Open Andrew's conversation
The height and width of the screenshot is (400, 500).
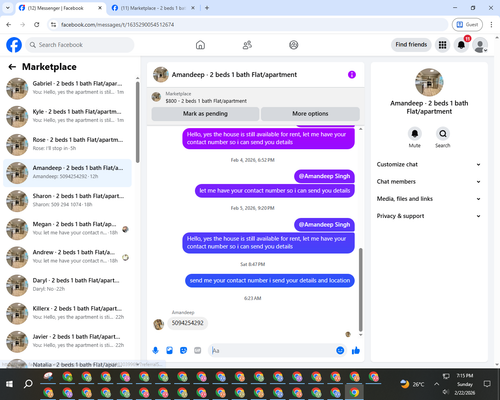click(67, 257)
